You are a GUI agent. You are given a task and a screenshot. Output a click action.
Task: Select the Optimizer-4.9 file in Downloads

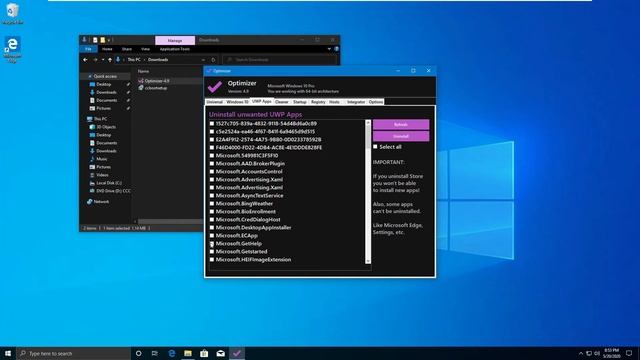coord(157,81)
